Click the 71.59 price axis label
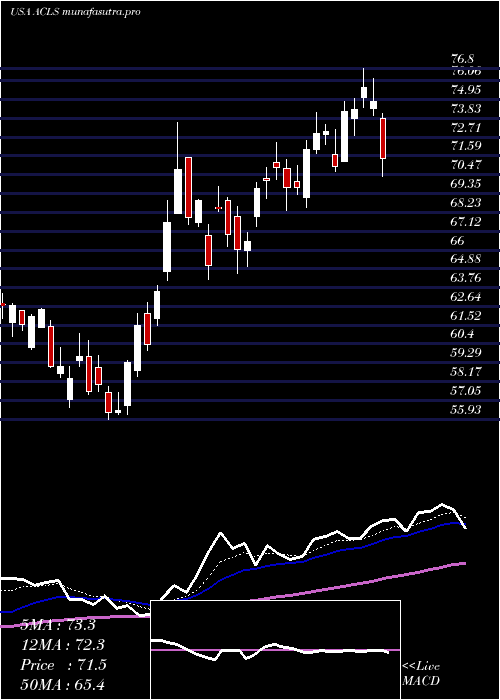Viewport: 500px width, 700px height. (x=466, y=146)
